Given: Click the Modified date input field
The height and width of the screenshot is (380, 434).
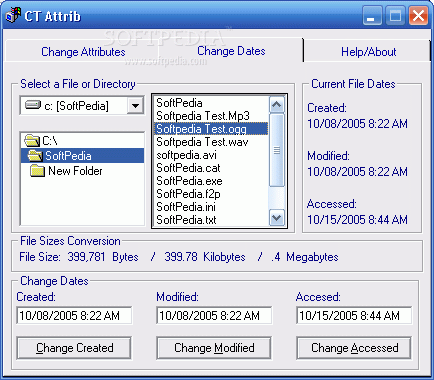Looking at the screenshot, I should point(214,315).
